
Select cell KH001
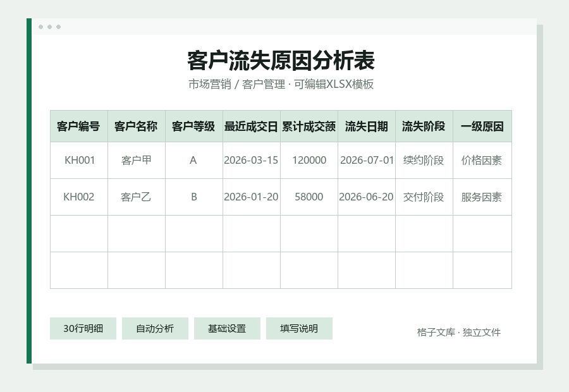[79, 160]
